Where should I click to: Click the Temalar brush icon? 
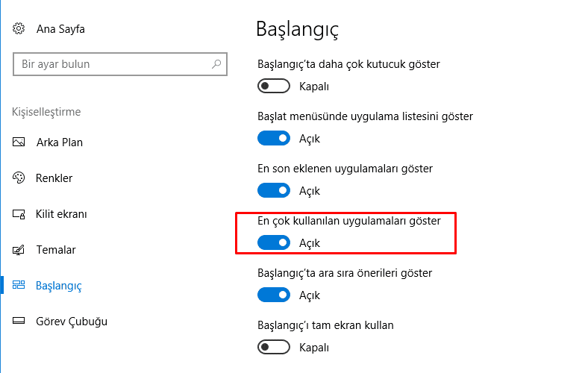pyautogui.click(x=19, y=250)
